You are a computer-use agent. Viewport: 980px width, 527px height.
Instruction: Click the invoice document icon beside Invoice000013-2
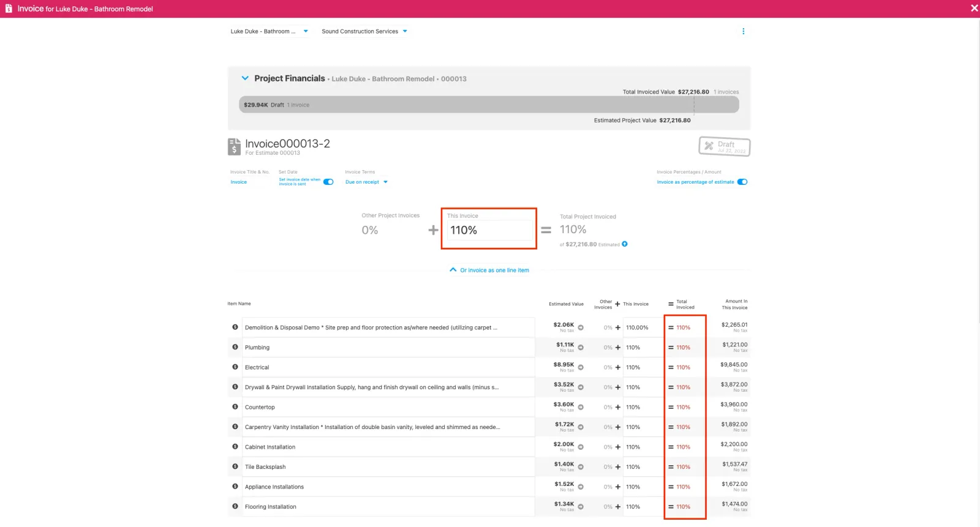[234, 147]
